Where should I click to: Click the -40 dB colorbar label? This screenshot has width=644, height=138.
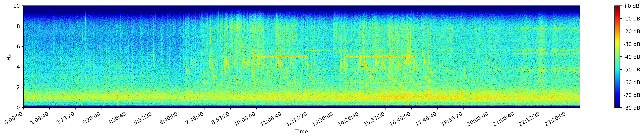pyautogui.click(x=632, y=57)
